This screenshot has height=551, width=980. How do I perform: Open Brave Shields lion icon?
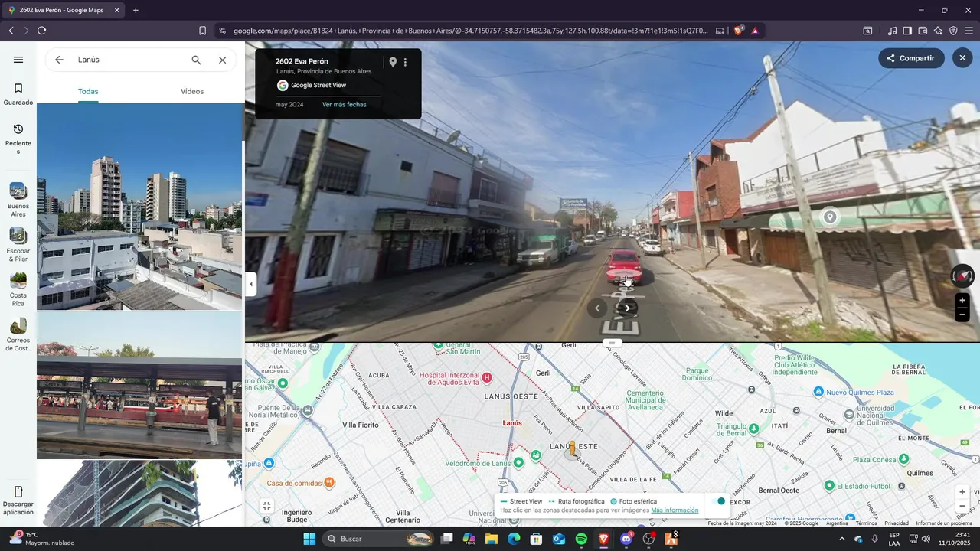point(738,31)
